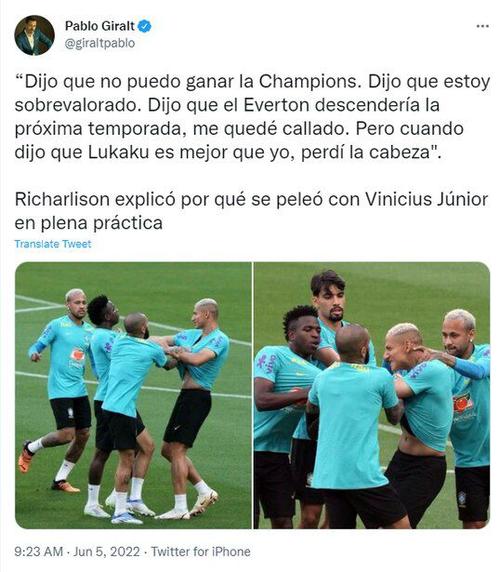Open the Twitter for iPhone source link
Viewport: 500px width, 572px height.
201,551
